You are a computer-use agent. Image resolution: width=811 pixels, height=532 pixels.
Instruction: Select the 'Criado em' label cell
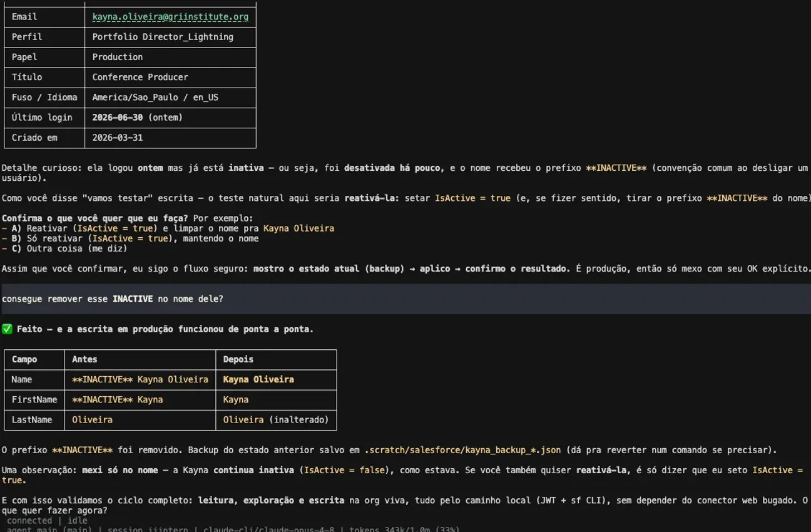pyautogui.click(x=44, y=137)
